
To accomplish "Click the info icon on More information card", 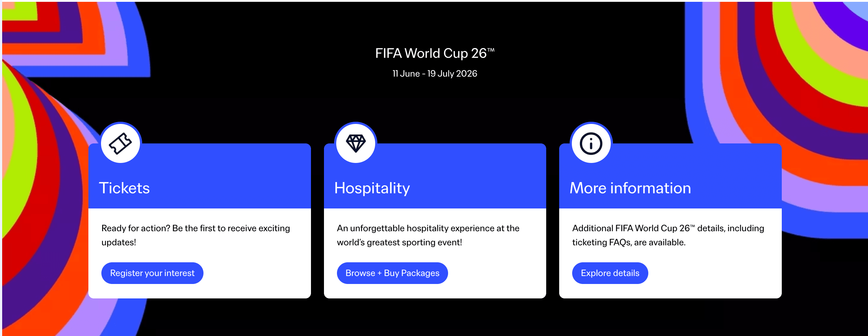I will (591, 143).
